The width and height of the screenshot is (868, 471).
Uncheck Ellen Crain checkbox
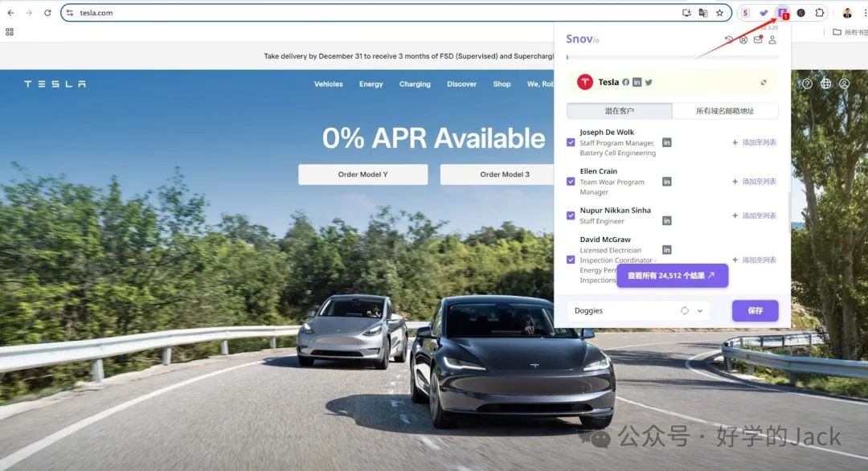pos(571,182)
